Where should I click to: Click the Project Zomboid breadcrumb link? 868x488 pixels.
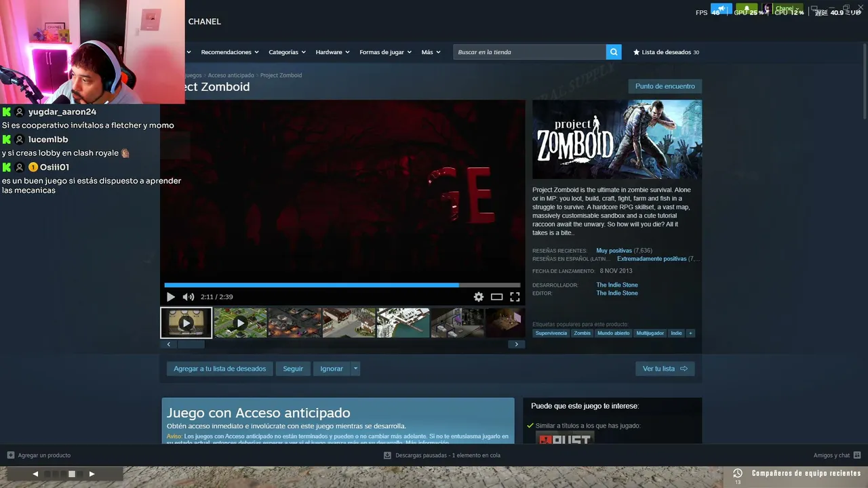(281, 75)
